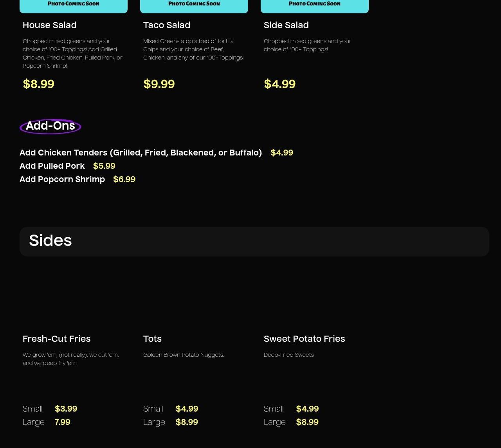Open the Fresh-Cut Fries item
This screenshot has height=448, width=501.
coord(57,339)
